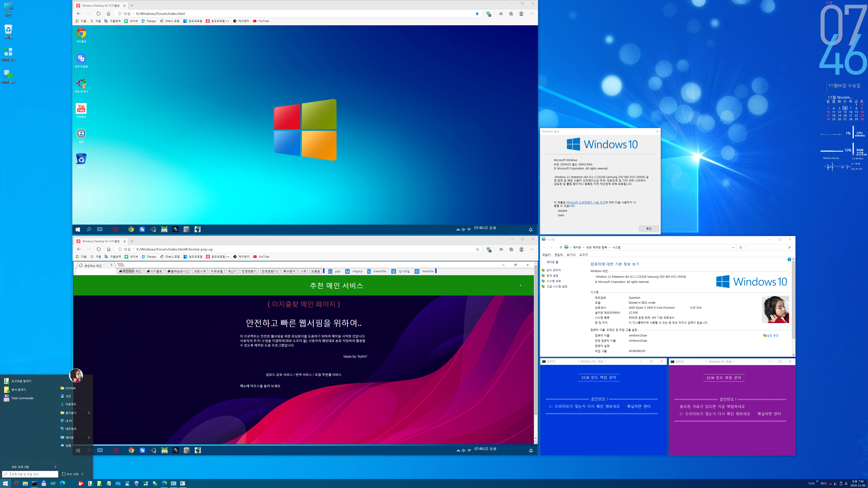
Task: Open collections icon in top browser toolbar
Action: pos(511,14)
